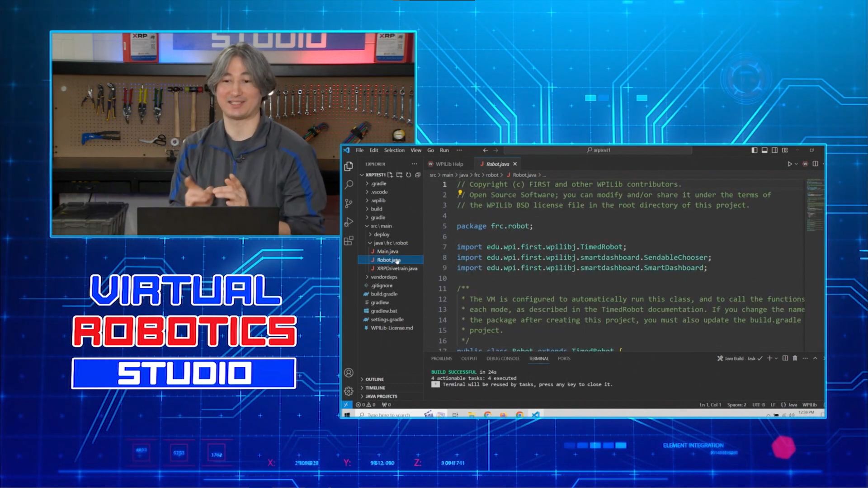
Task: Open the Manage gear icon
Action: pyautogui.click(x=349, y=391)
